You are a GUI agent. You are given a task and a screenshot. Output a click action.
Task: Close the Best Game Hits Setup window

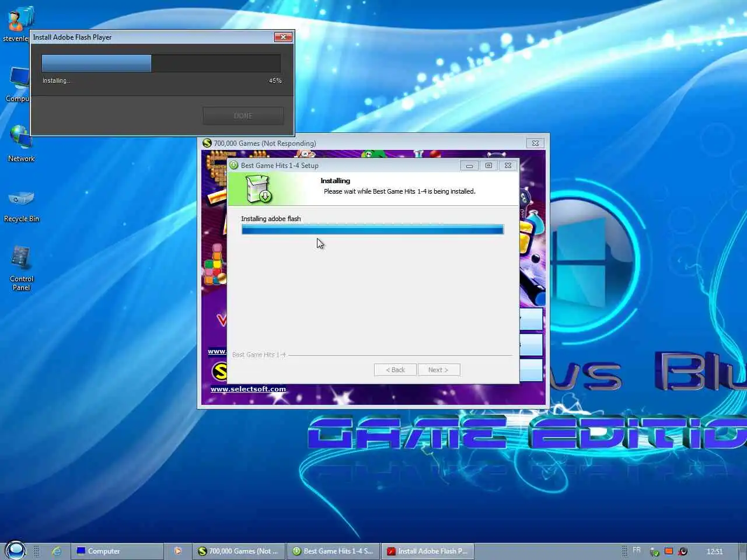coord(508,166)
